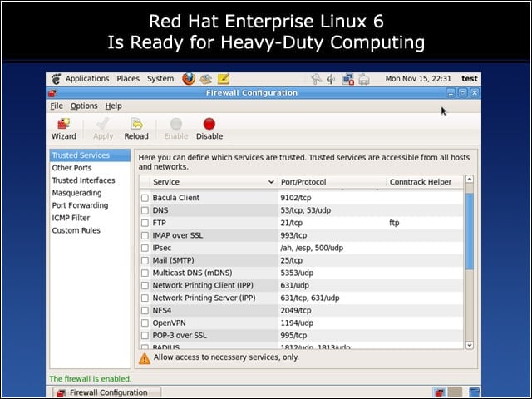Open the File menu
Viewport: 532px width, 399px height.
tap(57, 106)
